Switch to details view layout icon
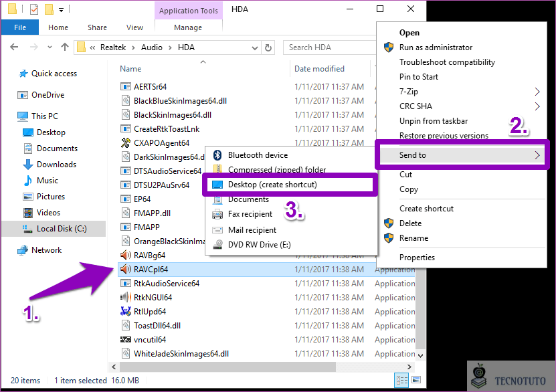Viewport: 556px width, 392px height. pos(401,381)
